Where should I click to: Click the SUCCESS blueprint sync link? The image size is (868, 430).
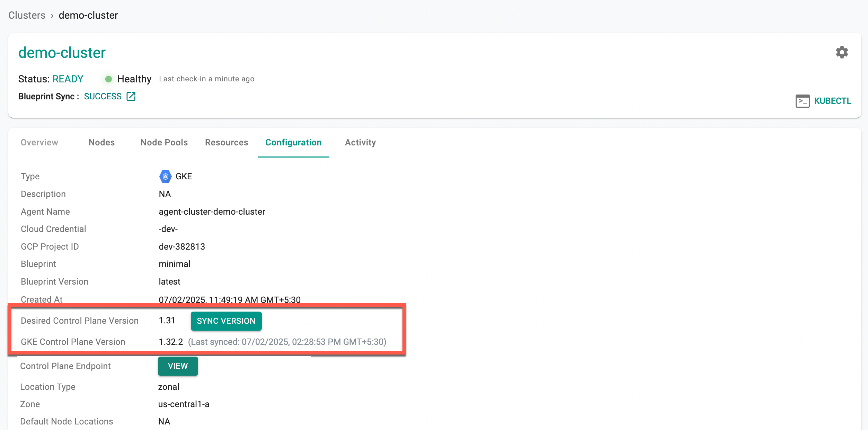pyautogui.click(x=103, y=96)
